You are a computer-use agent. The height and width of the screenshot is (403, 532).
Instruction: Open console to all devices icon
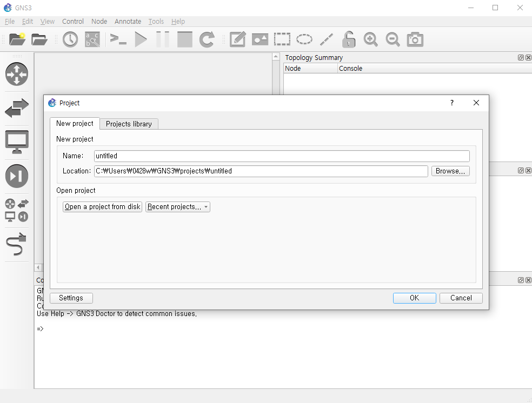118,39
